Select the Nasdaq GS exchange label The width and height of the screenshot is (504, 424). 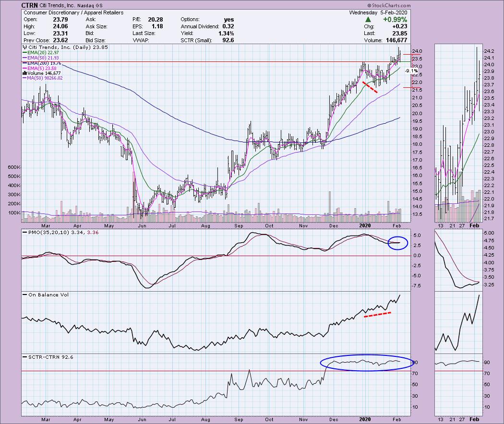tap(90, 5)
